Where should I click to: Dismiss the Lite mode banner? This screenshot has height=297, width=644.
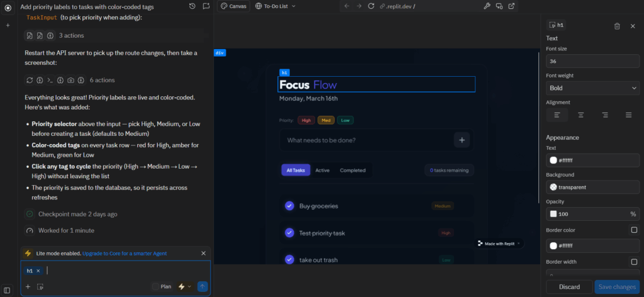tap(203, 254)
